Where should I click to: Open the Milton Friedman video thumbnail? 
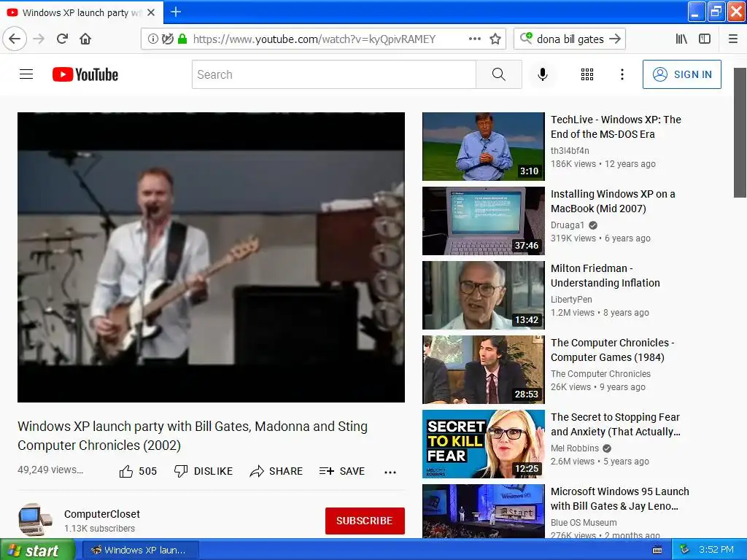tap(484, 295)
